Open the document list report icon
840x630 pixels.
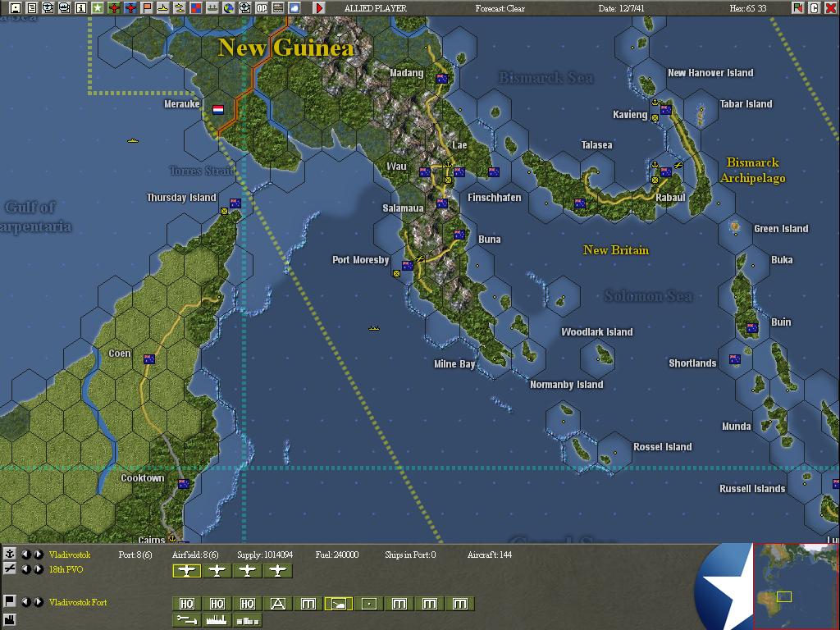point(32,7)
